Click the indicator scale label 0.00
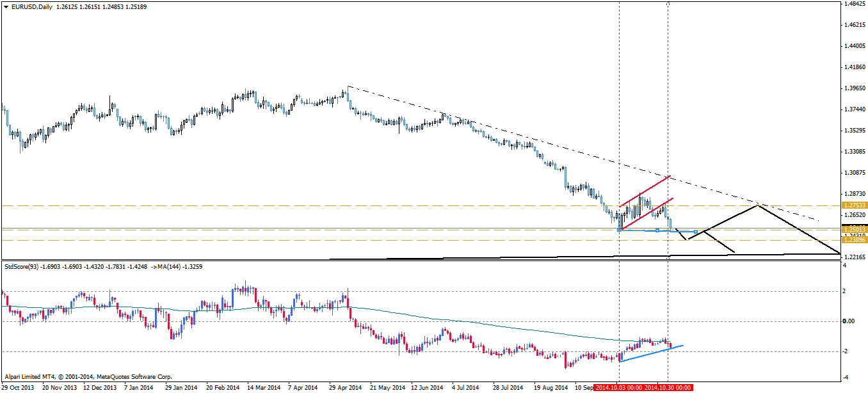868x393 pixels. pos(850,321)
